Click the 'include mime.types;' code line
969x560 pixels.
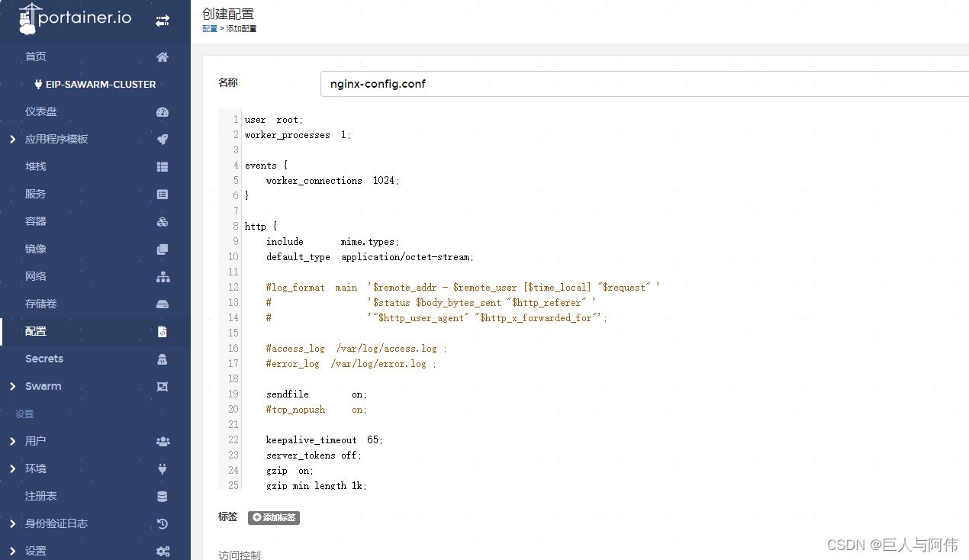click(x=333, y=242)
